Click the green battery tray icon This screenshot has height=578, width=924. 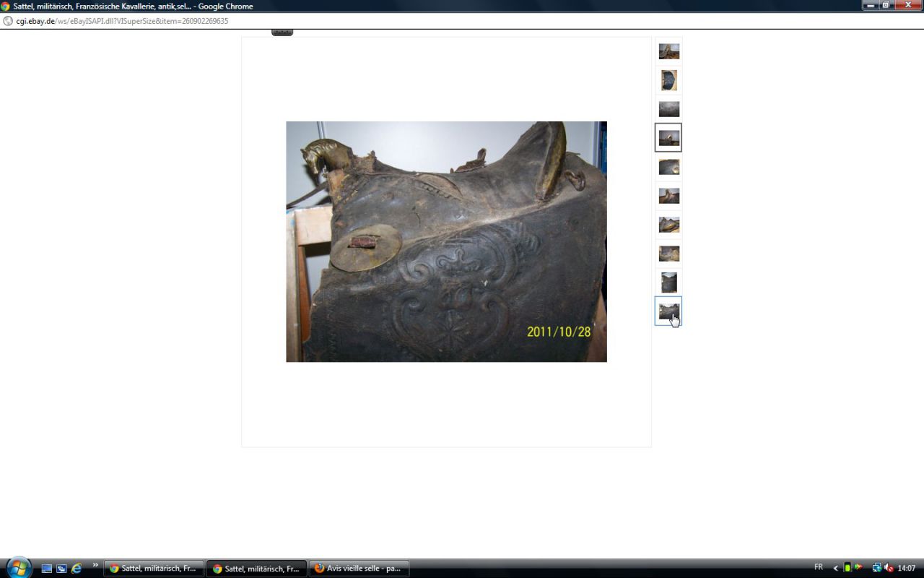[x=847, y=568]
